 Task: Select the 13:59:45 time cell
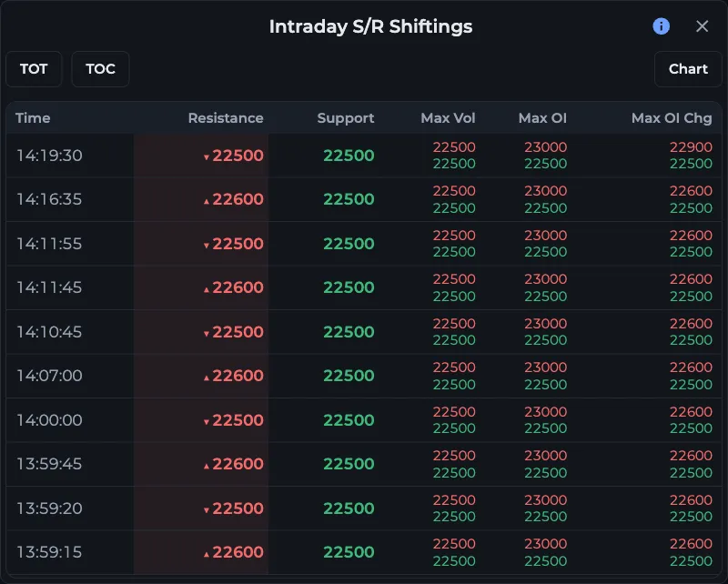tap(49, 464)
